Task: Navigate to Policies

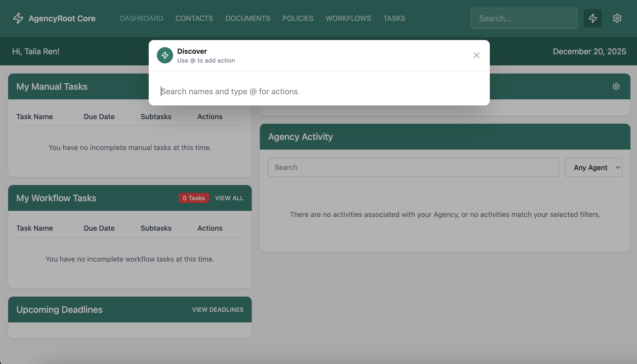Action: (x=298, y=18)
